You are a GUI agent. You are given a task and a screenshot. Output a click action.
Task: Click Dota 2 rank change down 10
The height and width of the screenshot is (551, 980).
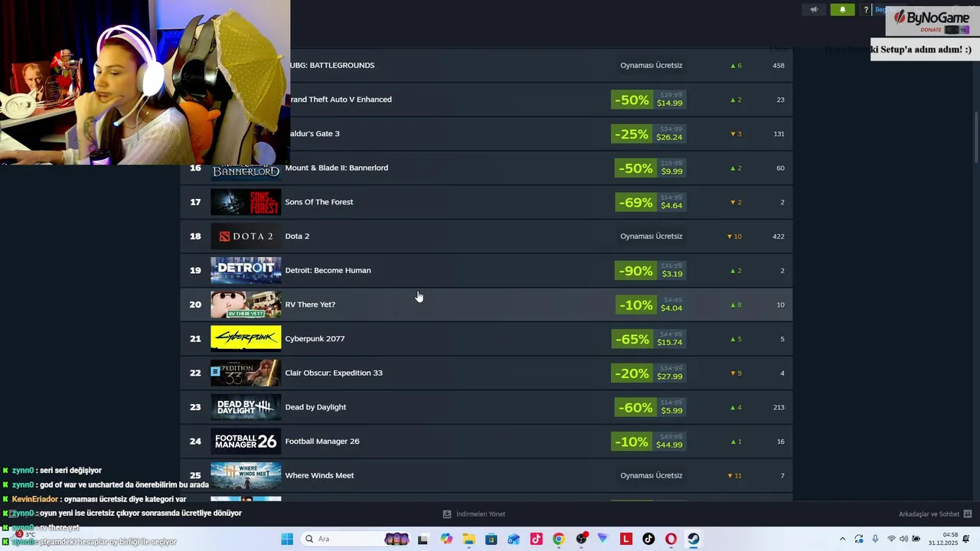point(734,236)
